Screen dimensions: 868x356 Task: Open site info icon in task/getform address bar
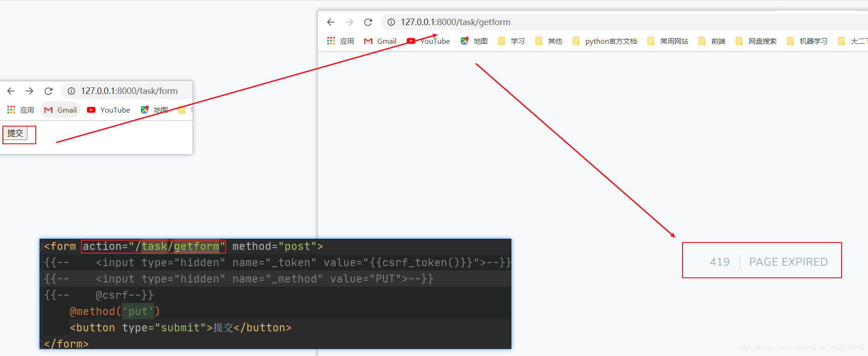[391, 22]
